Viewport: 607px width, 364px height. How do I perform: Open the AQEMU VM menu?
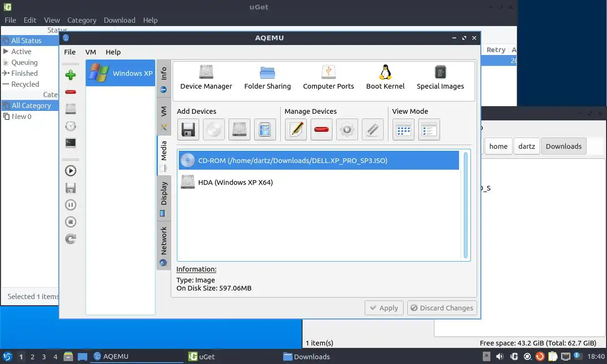click(91, 52)
